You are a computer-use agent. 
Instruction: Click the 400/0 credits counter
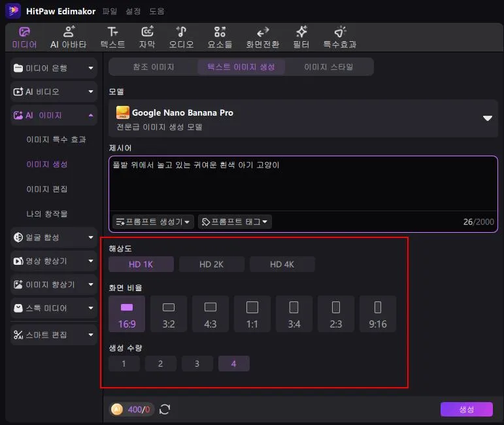(x=139, y=409)
